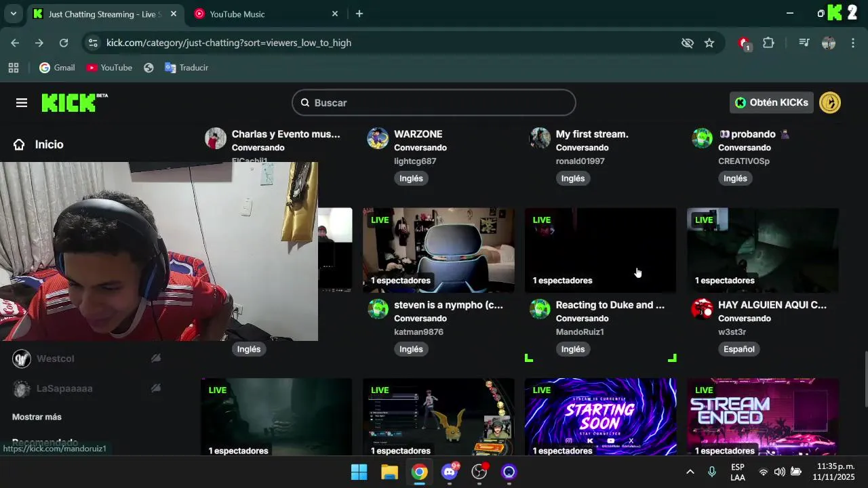Open w3st3r channel avatar
The height and width of the screenshot is (488, 868).
pyautogui.click(x=702, y=308)
